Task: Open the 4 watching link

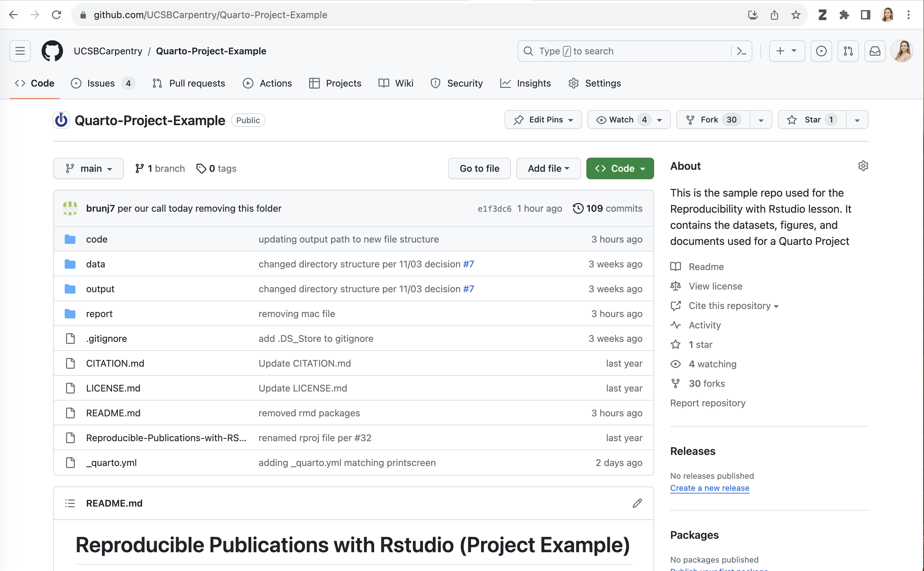Action: click(712, 364)
